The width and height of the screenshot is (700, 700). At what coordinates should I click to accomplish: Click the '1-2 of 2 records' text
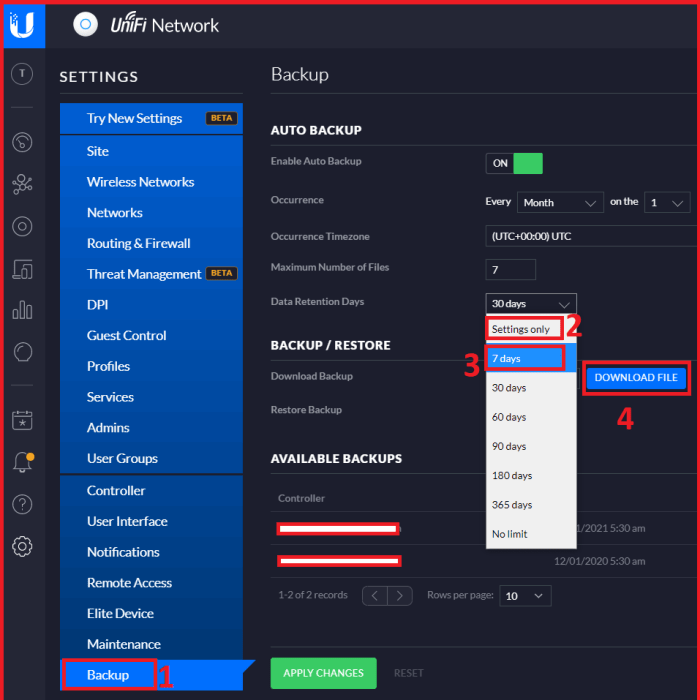point(313,595)
